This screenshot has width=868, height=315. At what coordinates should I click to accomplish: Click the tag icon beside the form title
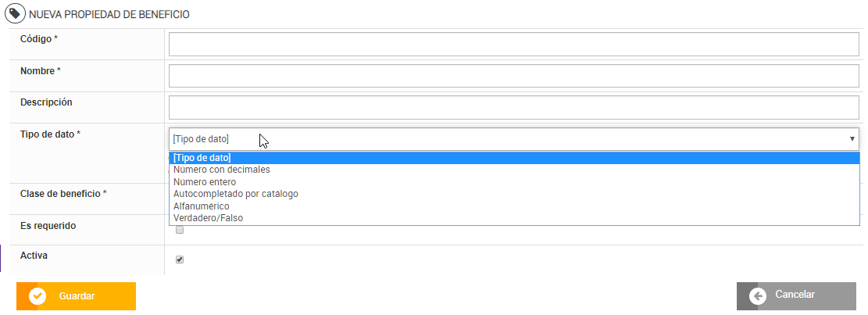click(x=15, y=14)
